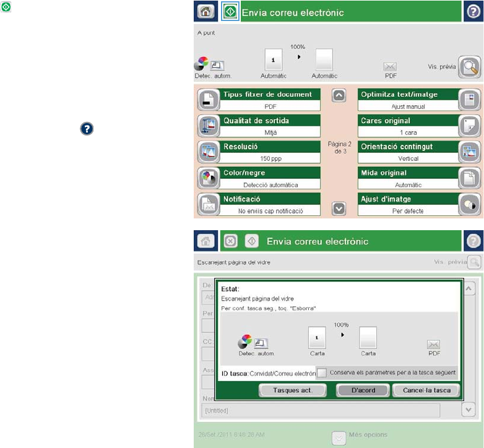Image resolution: width=484 pixels, height=448 pixels.
Task: Open Cares original setting
Action: coord(408,126)
